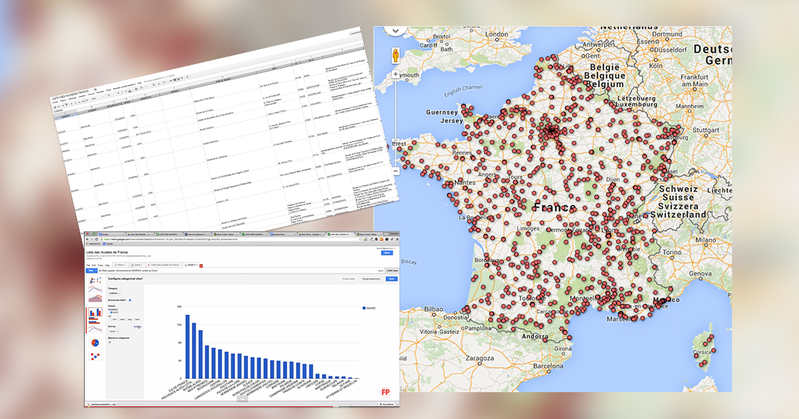Click the Barcelona label on the map
The width and height of the screenshot is (799, 419).
(x=547, y=366)
